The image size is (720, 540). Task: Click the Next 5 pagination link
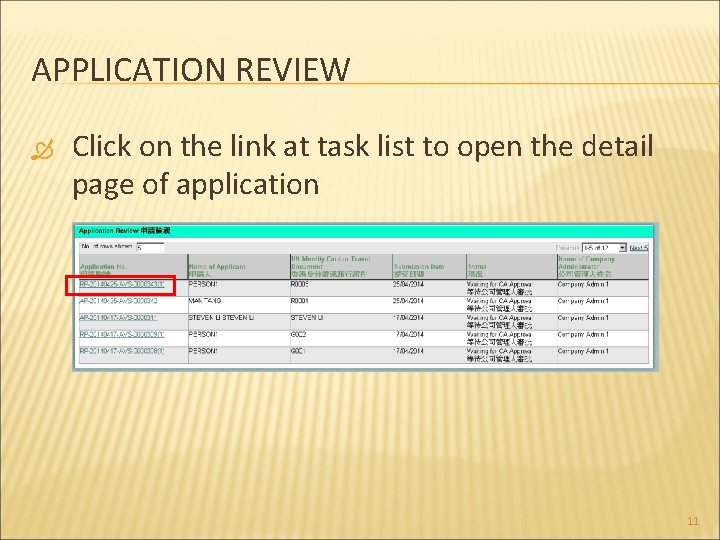(x=639, y=248)
